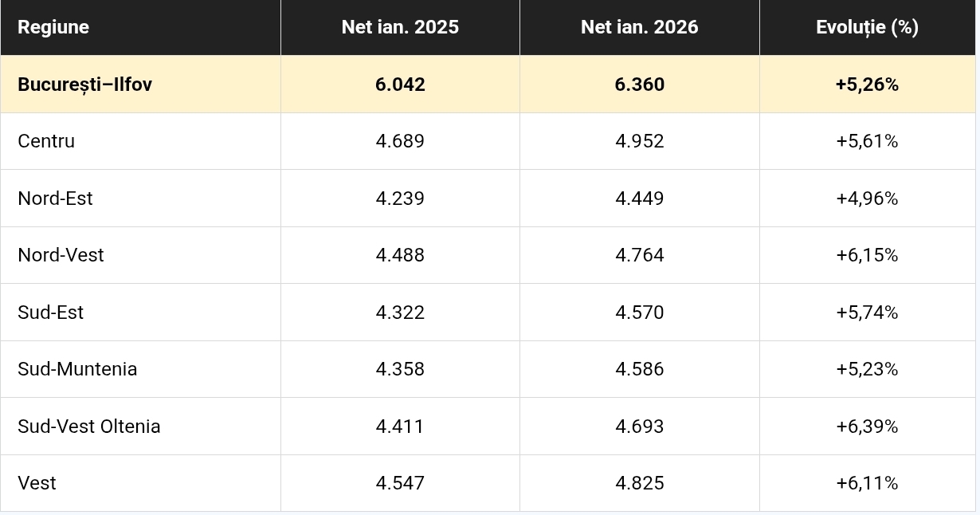The image size is (980, 515).
Task: Click the Regiune column header
Action: click(53, 27)
